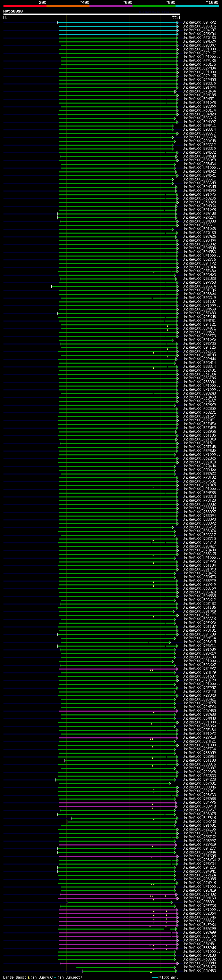Viewport: 222px width, 980px height.
Task: Select hit label UniRef100_B9NCN5
Action: coord(199,187)
